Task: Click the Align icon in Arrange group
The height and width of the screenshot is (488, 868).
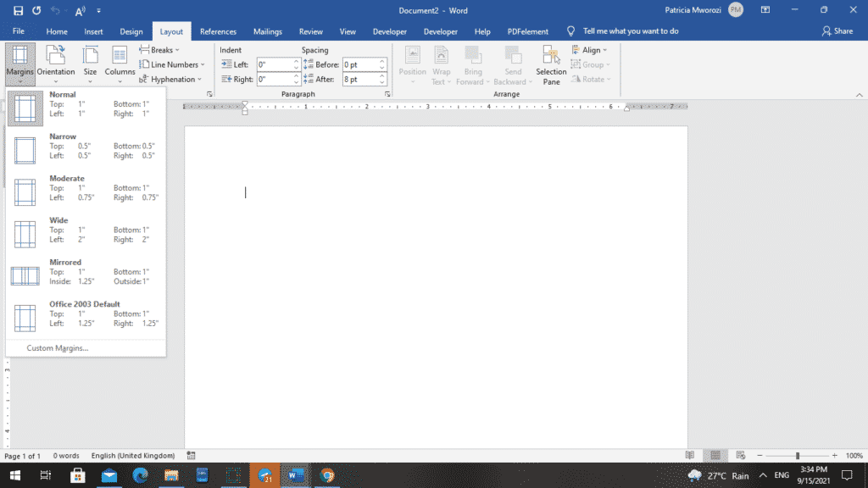Action: (591, 49)
